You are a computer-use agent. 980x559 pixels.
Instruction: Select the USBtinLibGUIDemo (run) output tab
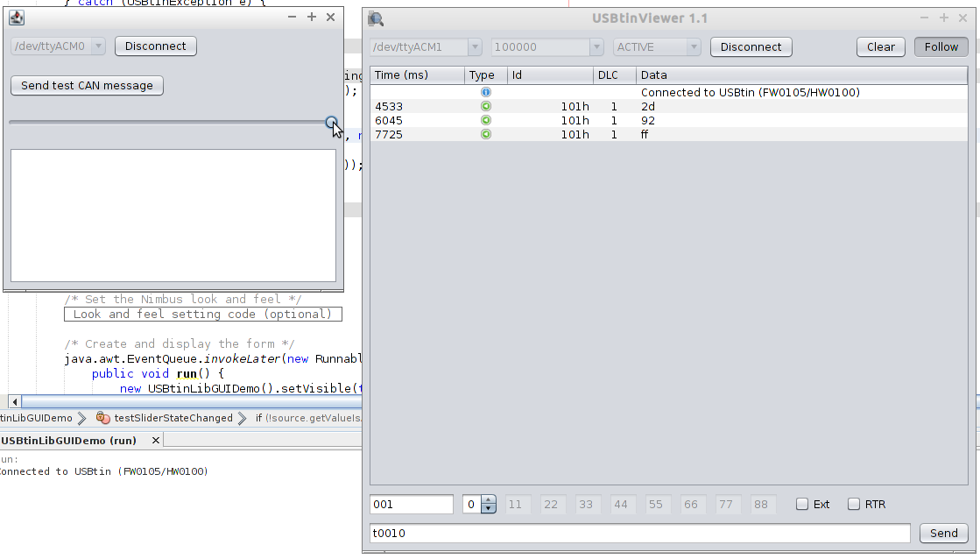69,440
